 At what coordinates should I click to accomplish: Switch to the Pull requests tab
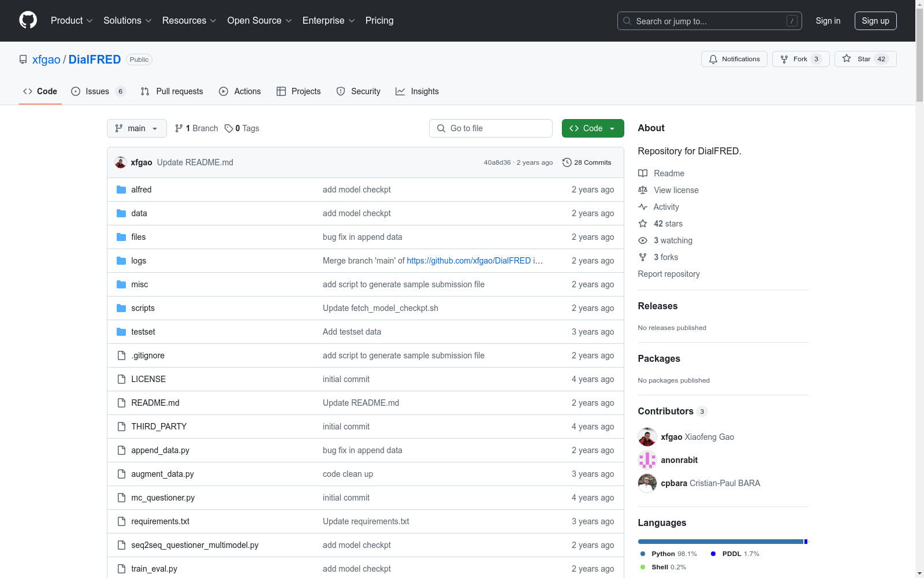pos(172,91)
